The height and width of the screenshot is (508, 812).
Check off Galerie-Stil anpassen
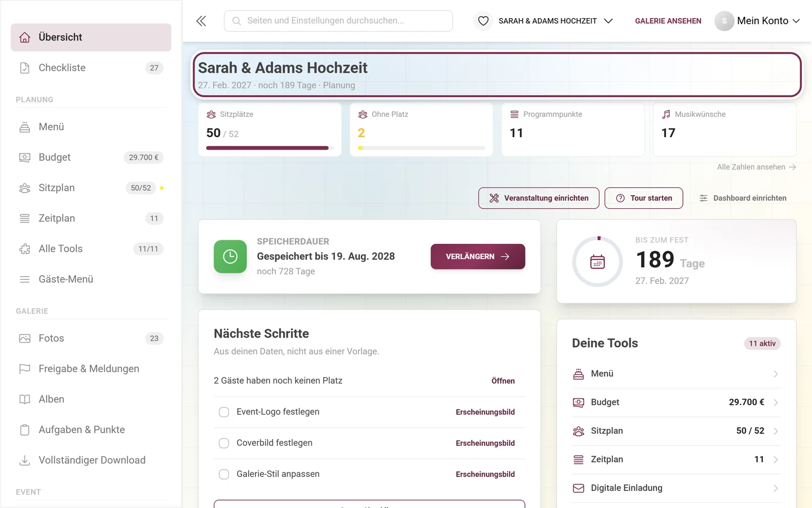224,474
